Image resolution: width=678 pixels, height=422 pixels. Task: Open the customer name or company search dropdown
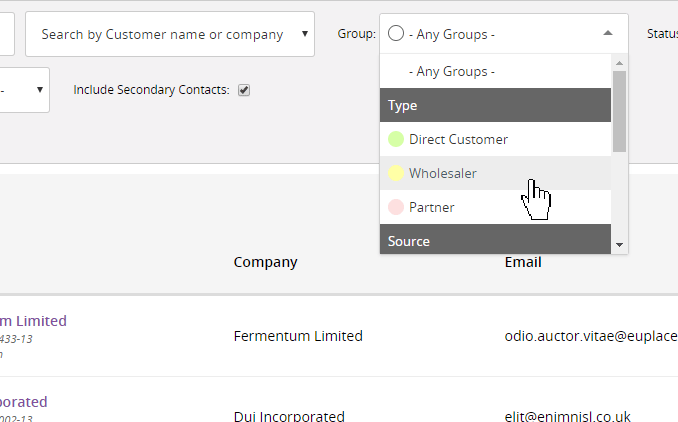point(170,34)
